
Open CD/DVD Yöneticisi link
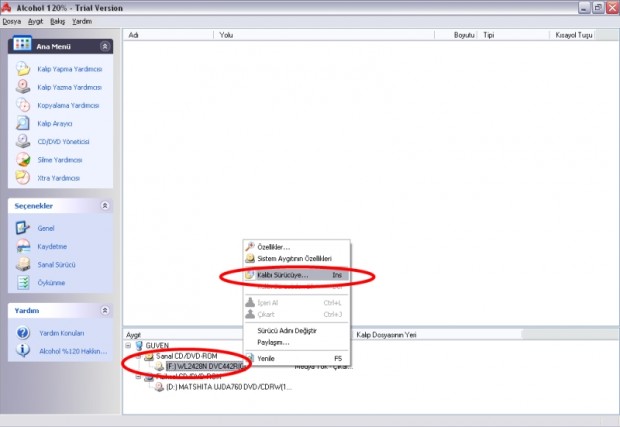[63, 142]
